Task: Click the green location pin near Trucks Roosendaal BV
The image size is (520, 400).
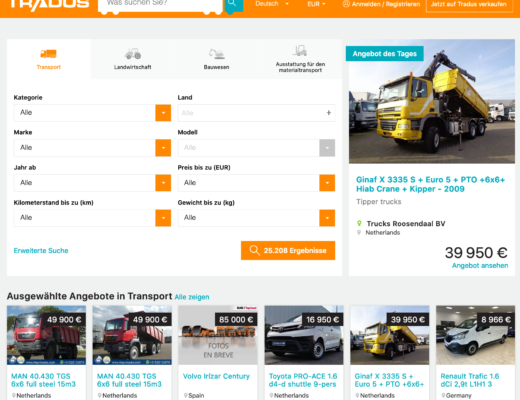Action: (359, 223)
